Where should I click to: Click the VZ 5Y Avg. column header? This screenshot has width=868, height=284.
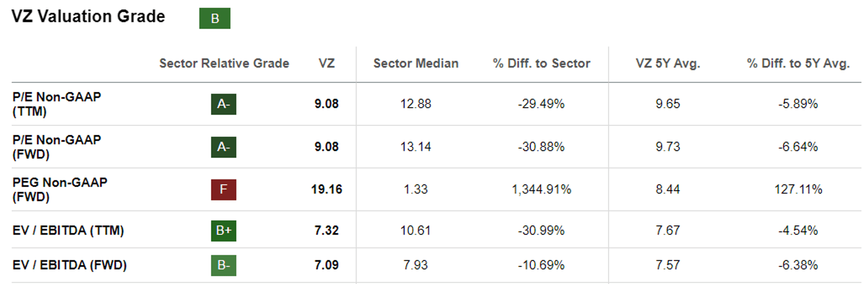point(668,64)
